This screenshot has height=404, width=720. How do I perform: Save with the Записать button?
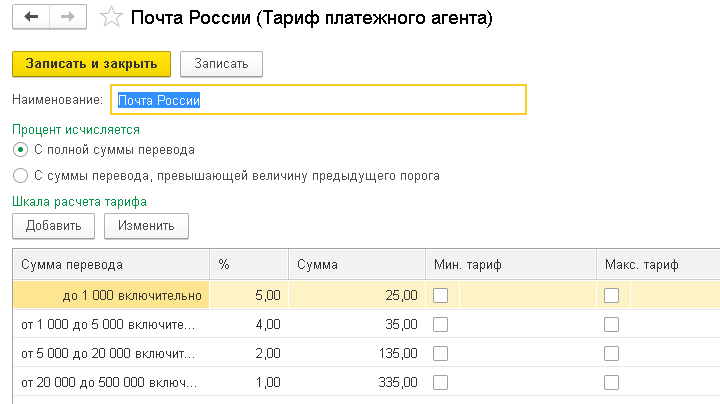tap(221, 64)
